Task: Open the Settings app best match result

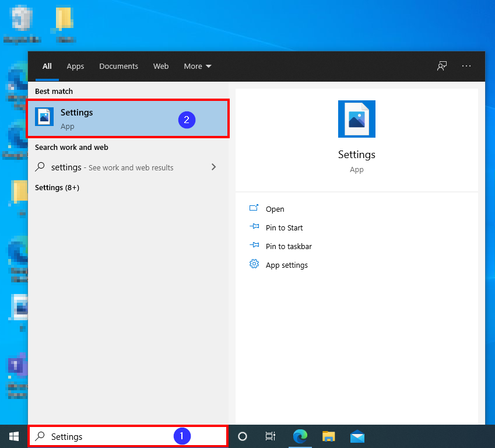Action: click(128, 119)
